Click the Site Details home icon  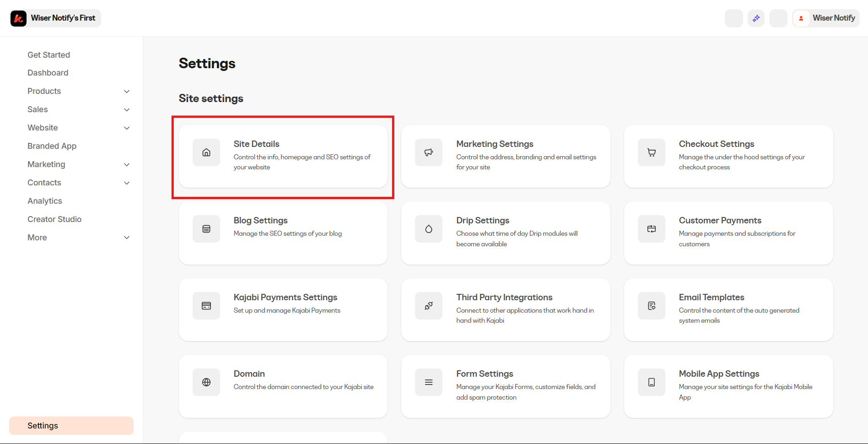pyautogui.click(x=206, y=152)
